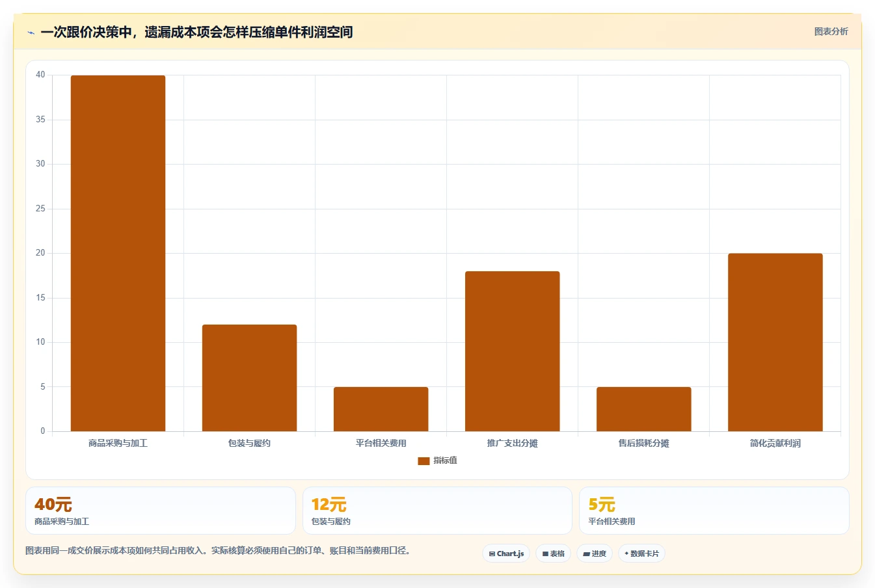Viewport: 875px width, 588px height.
Task: Click 商品采购与加工 caption in data card
Action: pos(62,522)
